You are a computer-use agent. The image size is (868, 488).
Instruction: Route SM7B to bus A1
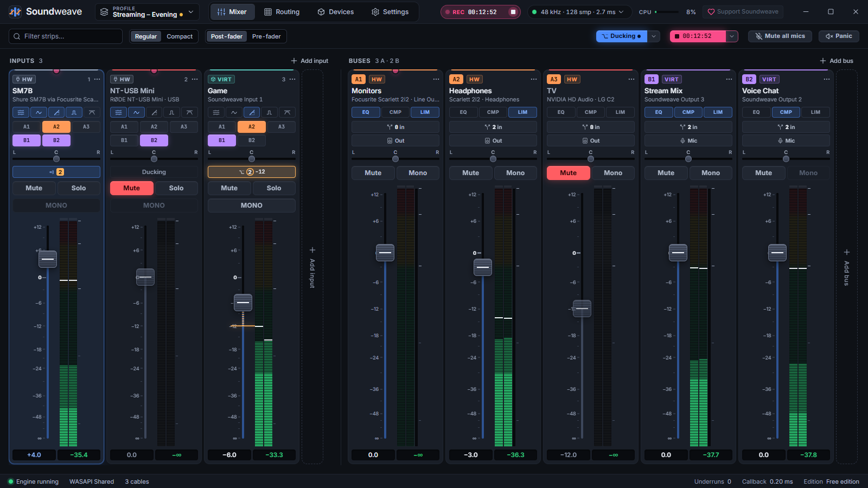tap(27, 126)
